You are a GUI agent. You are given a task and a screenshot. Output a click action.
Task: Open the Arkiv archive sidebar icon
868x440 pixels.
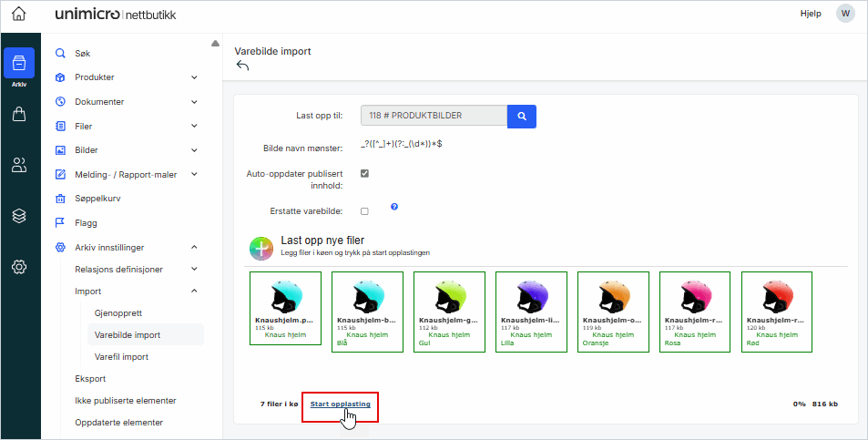(19, 66)
